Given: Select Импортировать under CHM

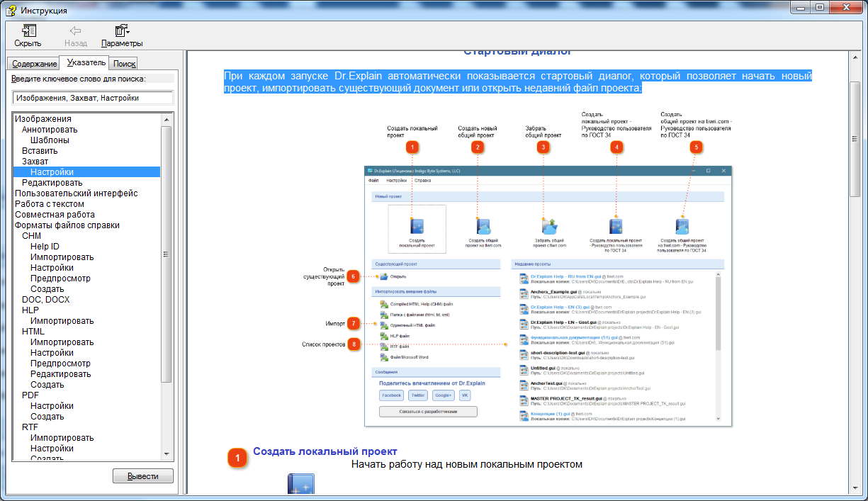Looking at the screenshot, I should 62,257.
